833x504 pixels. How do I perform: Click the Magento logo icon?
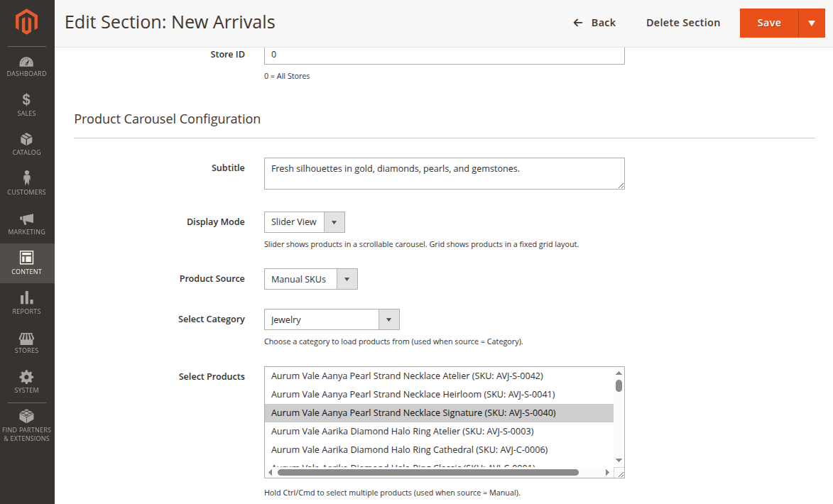point(26,22)
